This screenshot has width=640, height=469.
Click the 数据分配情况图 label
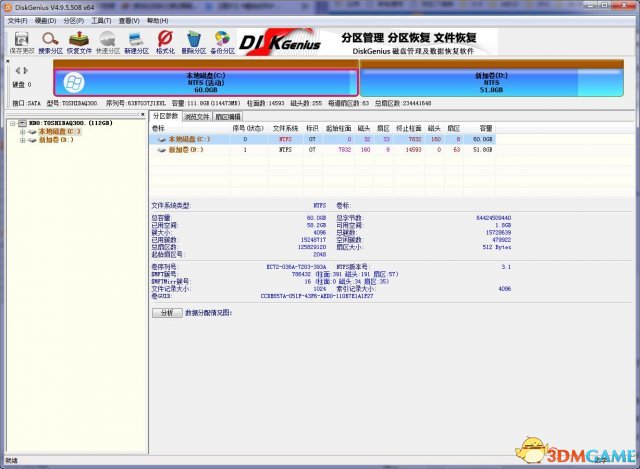point(209,313)
